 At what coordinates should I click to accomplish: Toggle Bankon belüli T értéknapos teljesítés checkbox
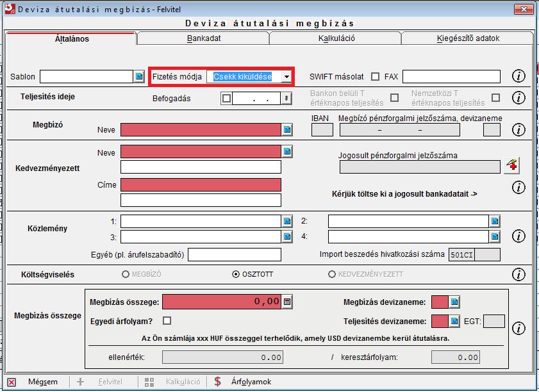[x=395, y=98]
